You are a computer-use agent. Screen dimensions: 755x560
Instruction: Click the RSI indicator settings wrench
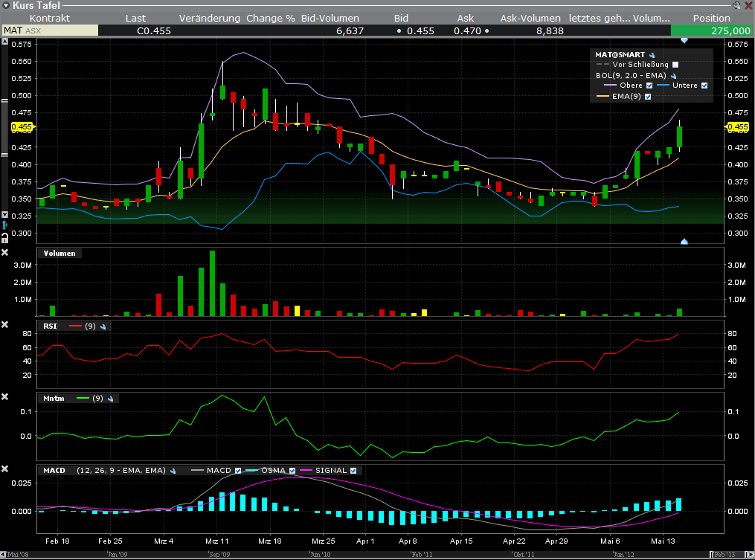pyautogui.click(x=103, y=326)
